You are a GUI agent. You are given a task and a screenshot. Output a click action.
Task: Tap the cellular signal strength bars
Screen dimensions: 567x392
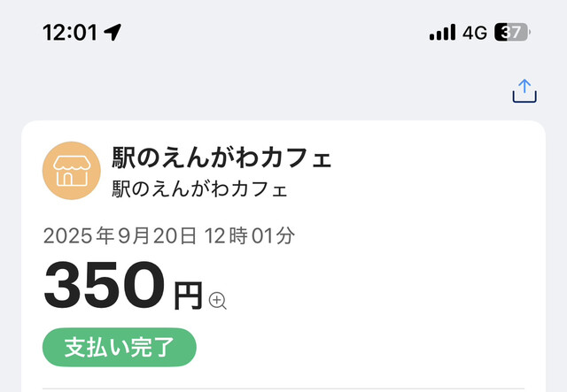[442, 33]
